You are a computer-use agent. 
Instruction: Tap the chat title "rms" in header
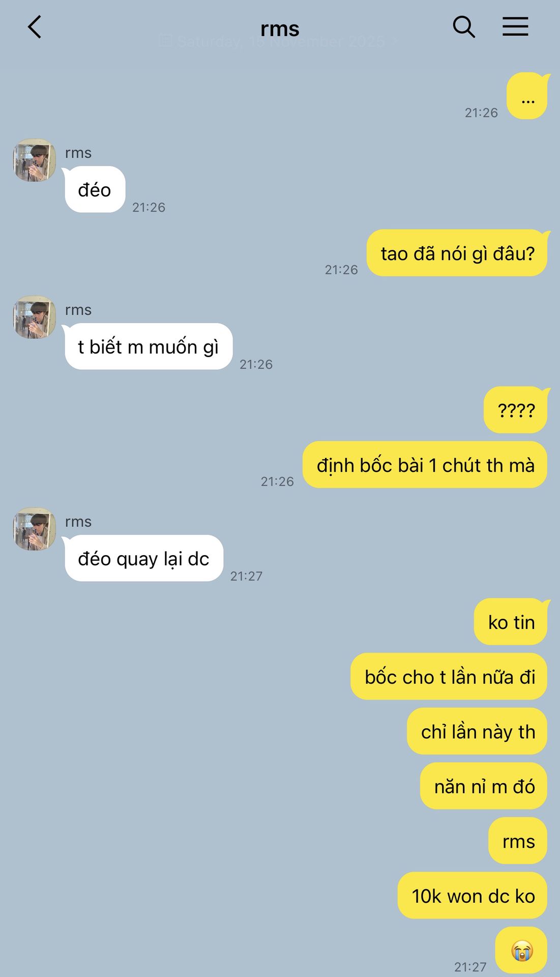click(280, 28)
